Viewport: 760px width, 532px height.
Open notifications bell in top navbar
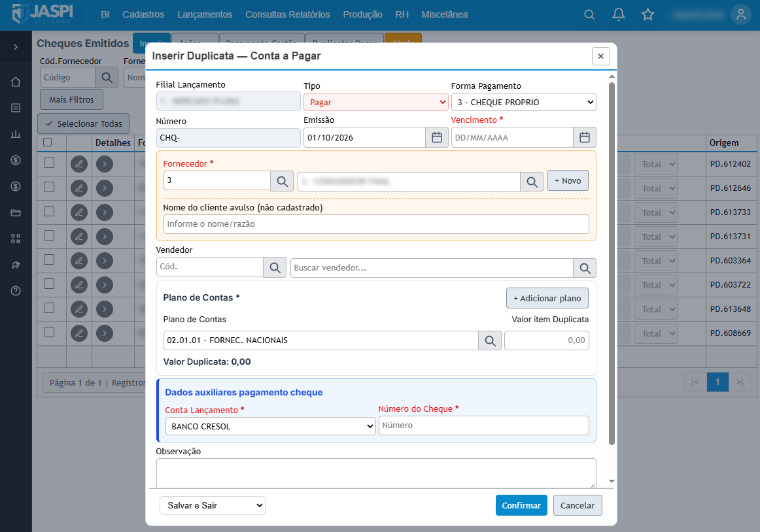pyautogui.click(x=619, y=14)
